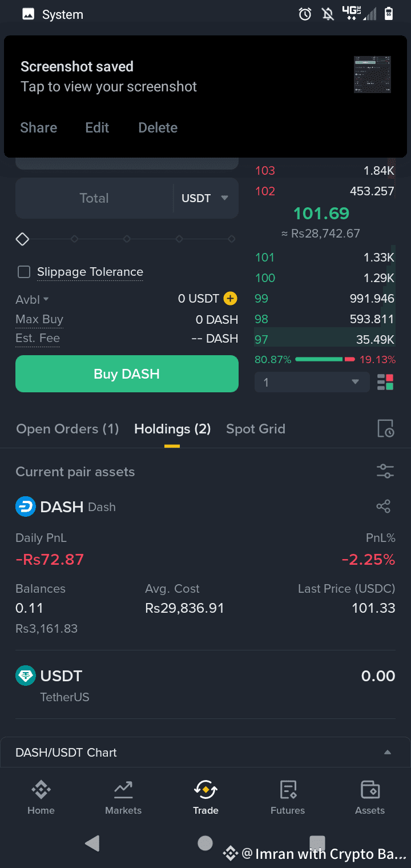Enable the Slippage Tolerance checkbox
Image resolution: width=411 pixels, height=868 pixels.
[x=24, y=272]
